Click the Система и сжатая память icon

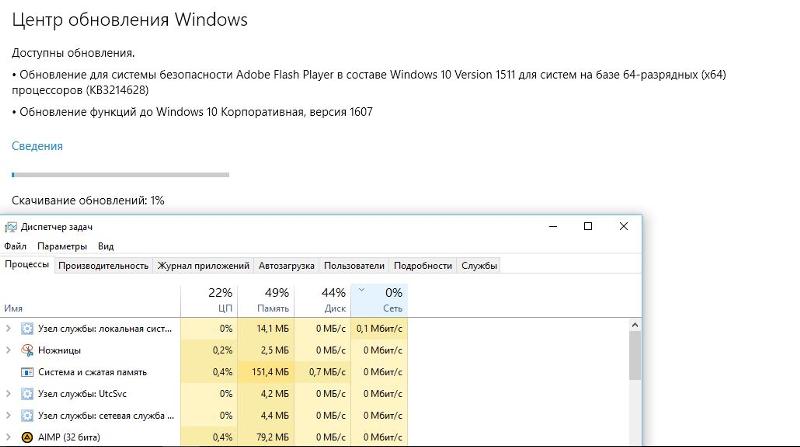coord(27,372)
